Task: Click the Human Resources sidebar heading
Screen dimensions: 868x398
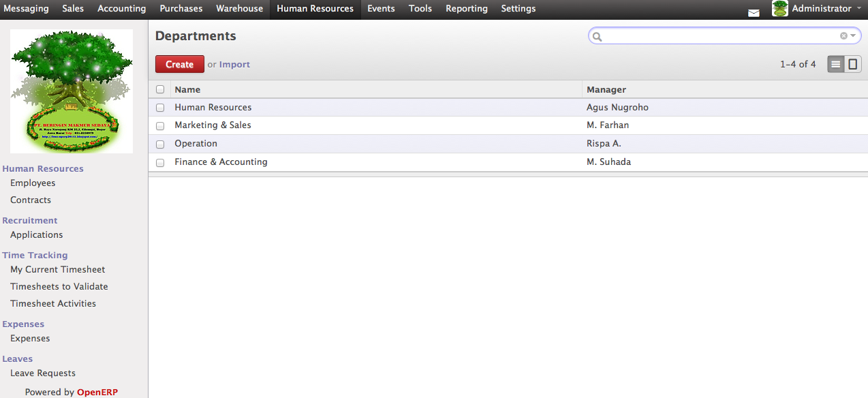Action: [43, 168]
